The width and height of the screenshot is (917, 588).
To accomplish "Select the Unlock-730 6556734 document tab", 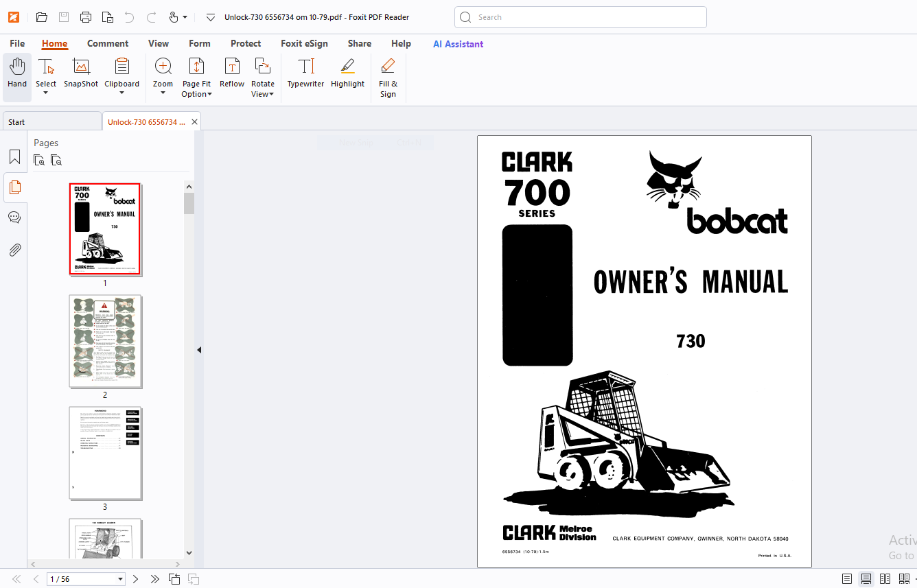I will pos(146,122).
